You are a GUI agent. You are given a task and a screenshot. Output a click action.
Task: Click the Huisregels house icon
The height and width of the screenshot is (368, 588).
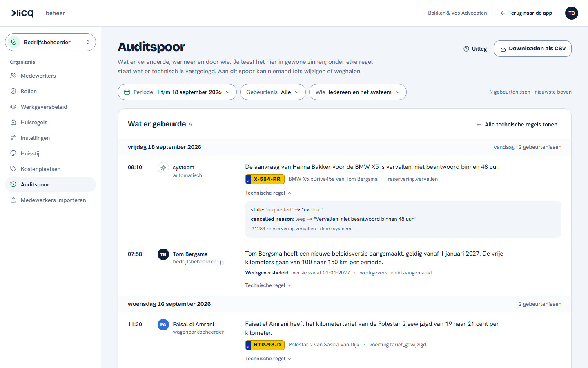click(x=13, y=122)
